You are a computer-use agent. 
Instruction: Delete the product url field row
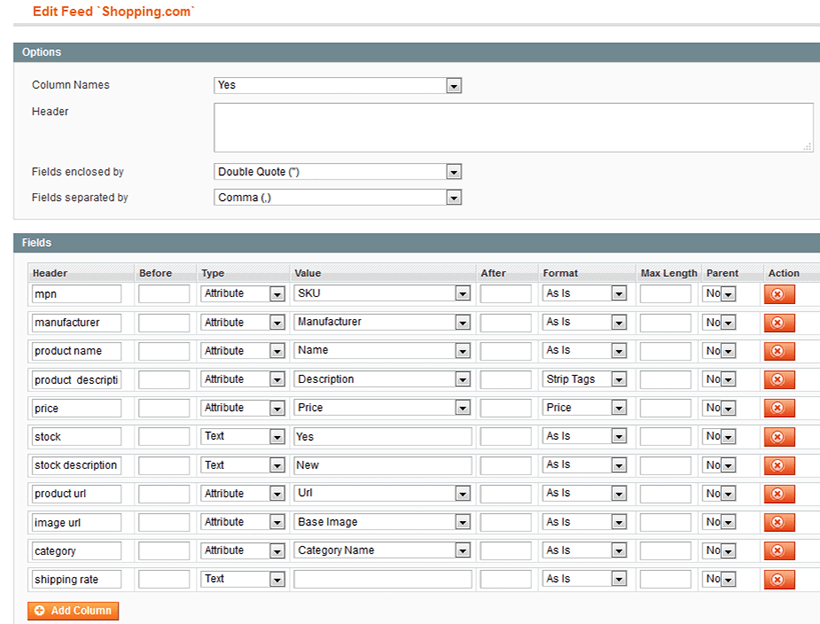pos(779,494)
